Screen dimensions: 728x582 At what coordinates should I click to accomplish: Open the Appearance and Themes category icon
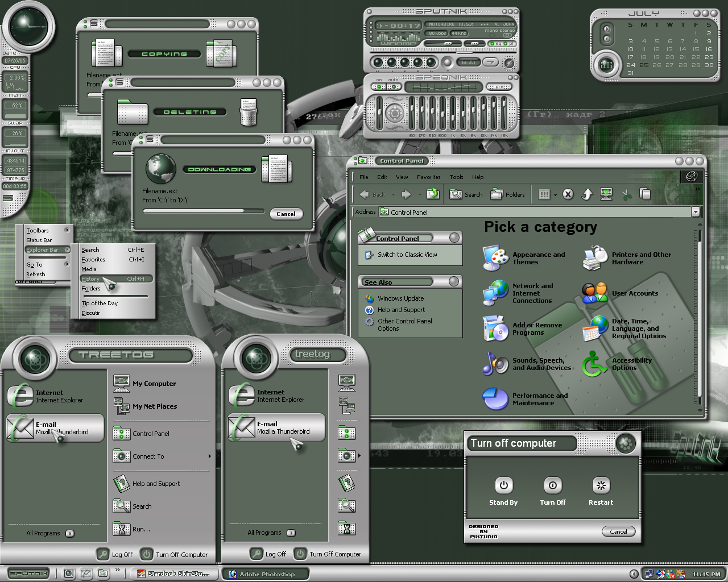(x=495, y=258)
